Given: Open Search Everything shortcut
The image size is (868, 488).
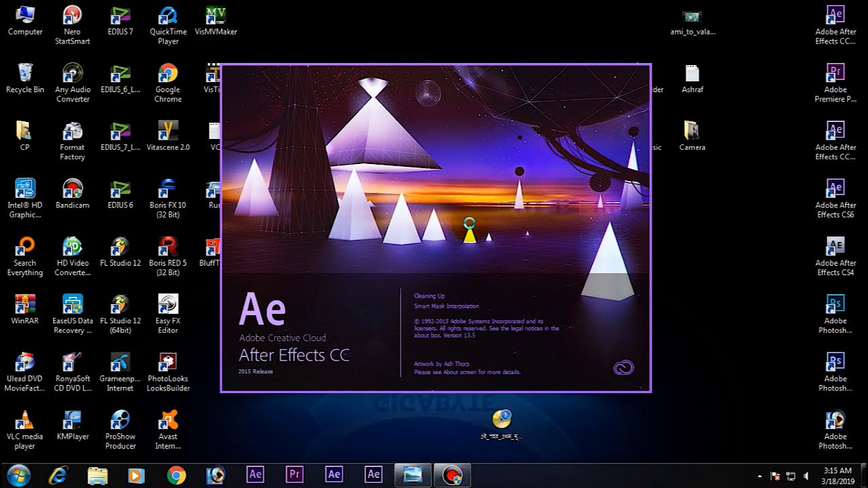Looking at the screenshot, I should tap(25, 257).
